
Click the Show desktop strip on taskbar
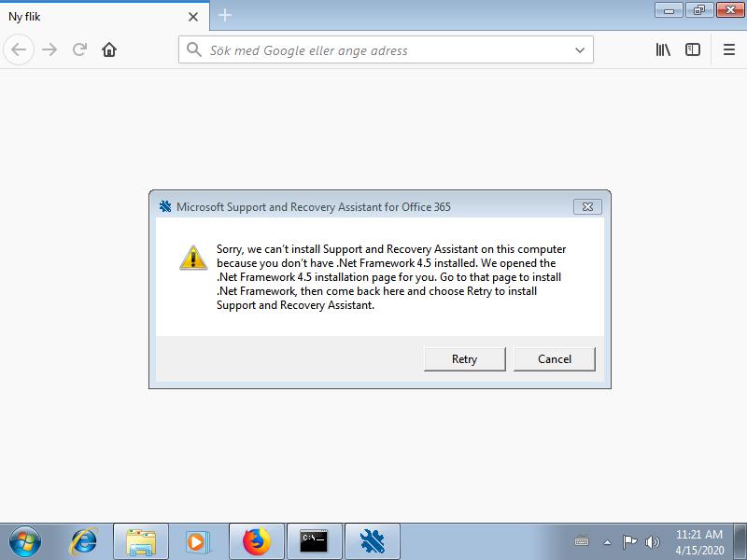point(740,542)
